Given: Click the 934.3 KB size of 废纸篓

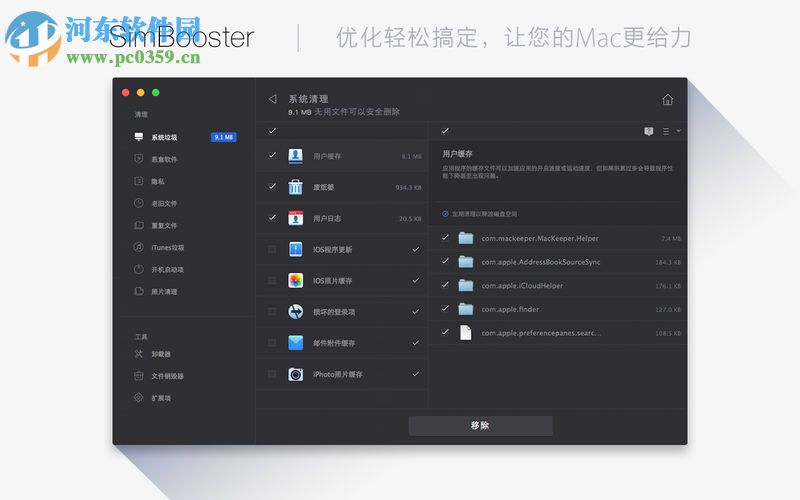Looking at the screenshot, I should click(408, 188).
